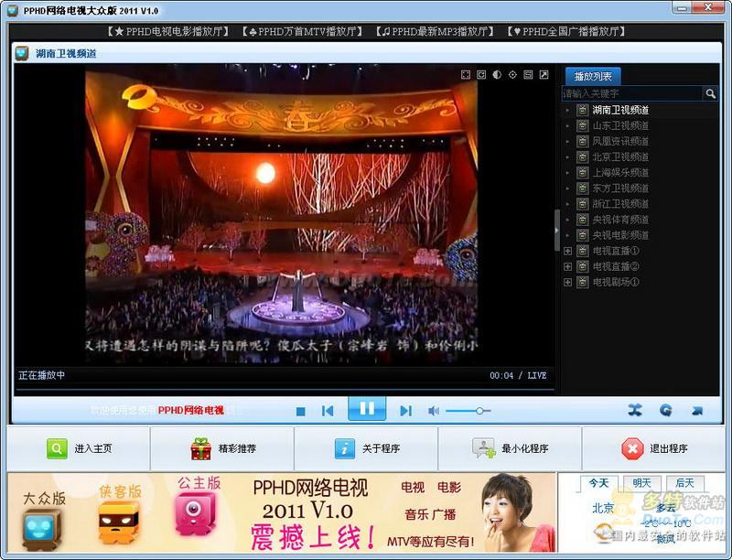This screenshot has width=732, height=560.
Task: Click the 最小化程序 button
Action: (511, 449)
